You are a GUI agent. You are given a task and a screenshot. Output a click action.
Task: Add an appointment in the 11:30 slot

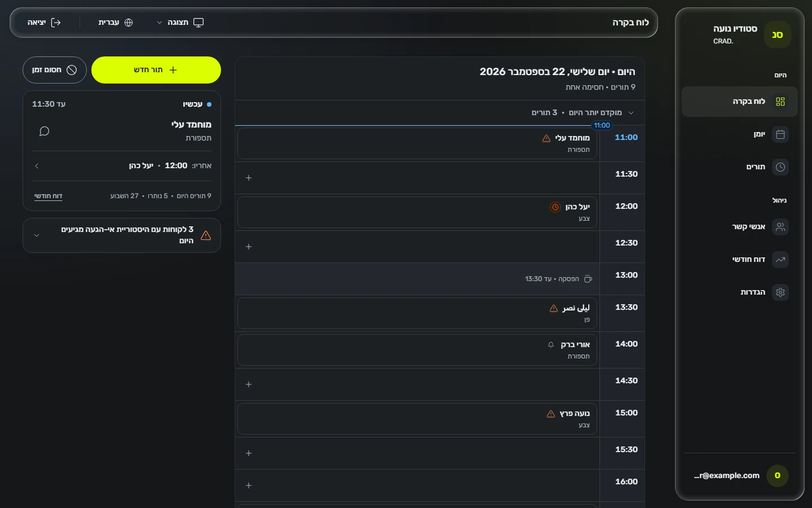click(x=249, y=178)
